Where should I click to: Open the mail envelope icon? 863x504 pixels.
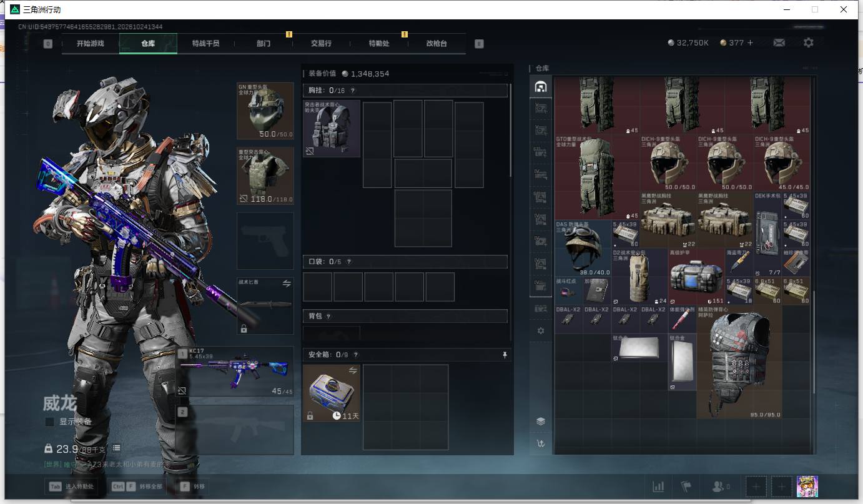(x=779, y=43)
